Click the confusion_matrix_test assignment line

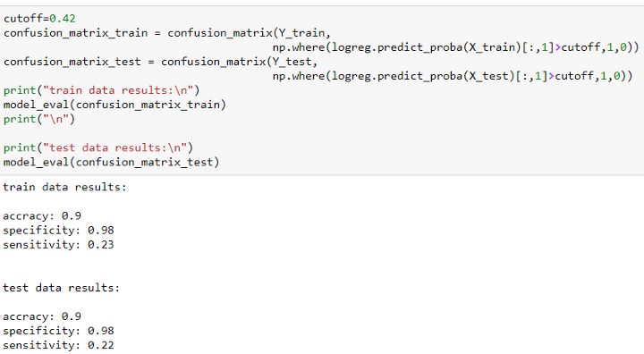point(160,62)
